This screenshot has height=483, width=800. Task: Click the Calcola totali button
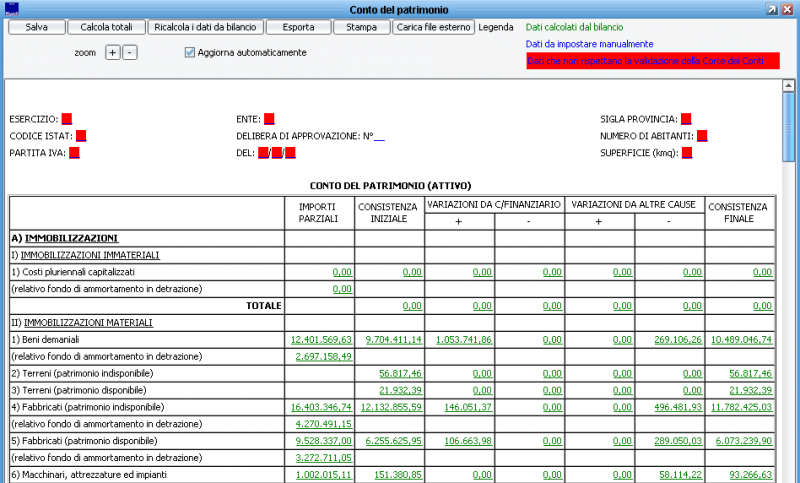tap(107, 27)
